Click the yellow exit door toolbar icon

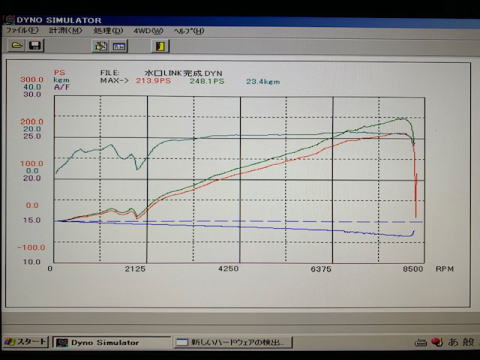pyautogui.click(x=161, y=46)
